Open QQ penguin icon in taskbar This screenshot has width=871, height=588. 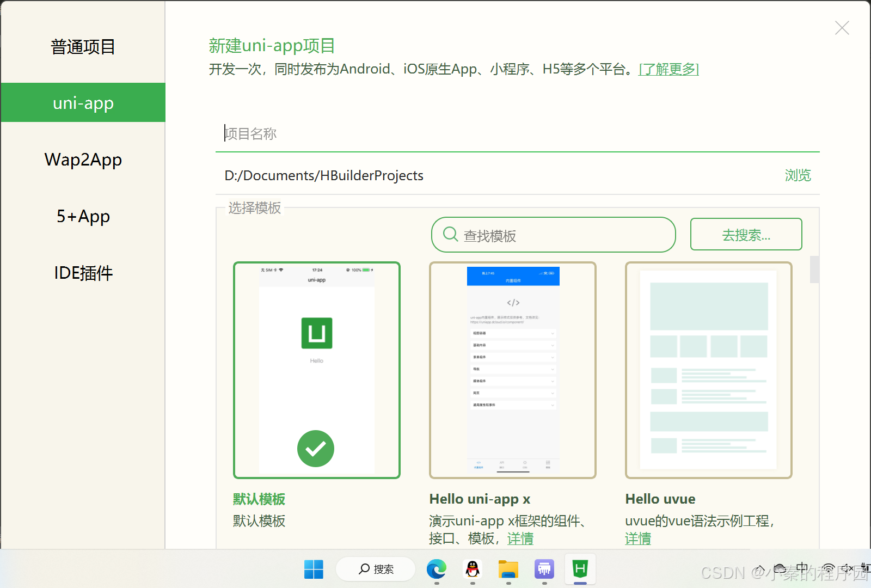(473, 569)
